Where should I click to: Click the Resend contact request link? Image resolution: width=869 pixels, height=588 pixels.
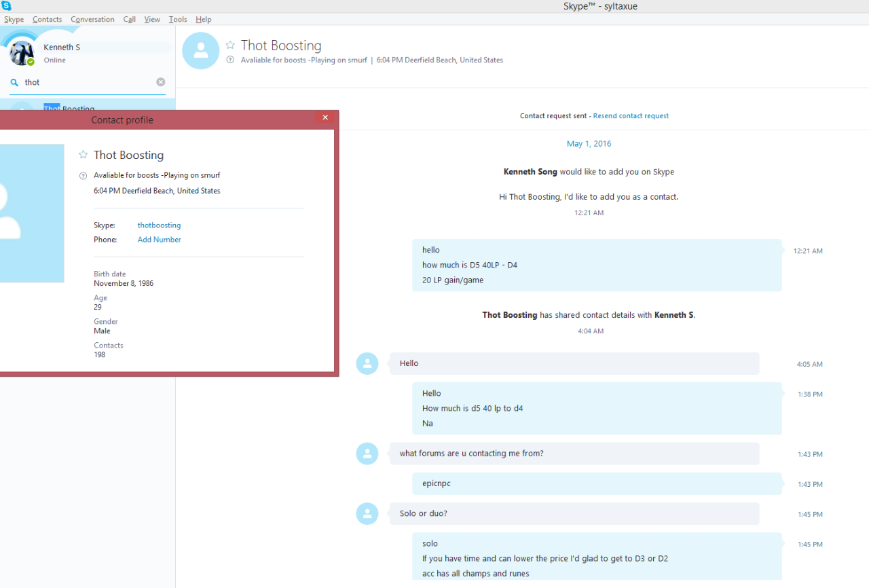click(631, 116)
